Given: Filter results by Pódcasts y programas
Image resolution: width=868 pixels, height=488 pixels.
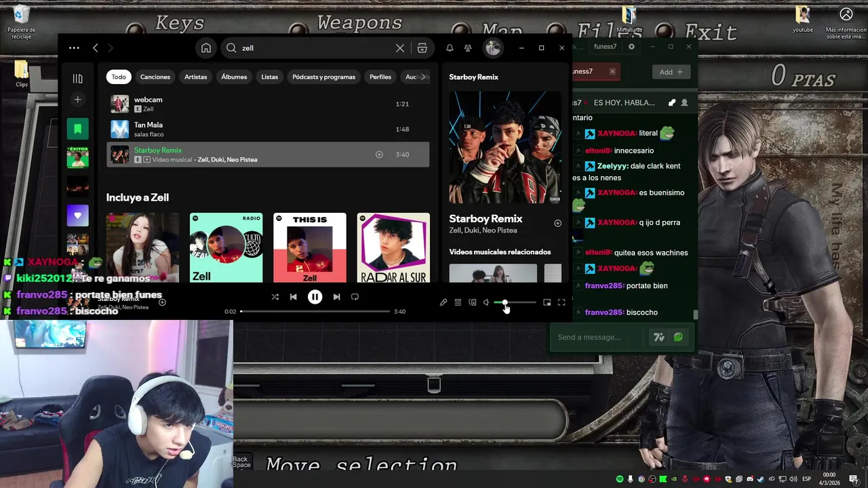Looking at the screenshot, I should tap(323, 77).
